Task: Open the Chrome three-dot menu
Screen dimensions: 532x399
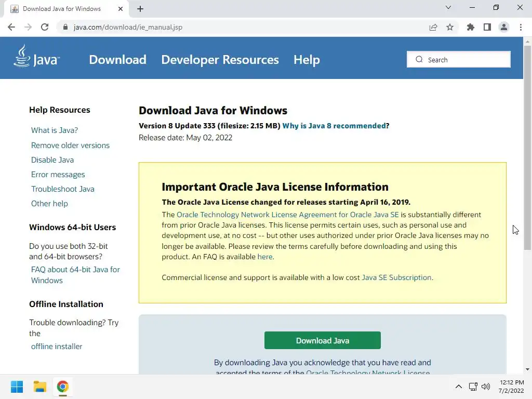Action: pos(521,27)
